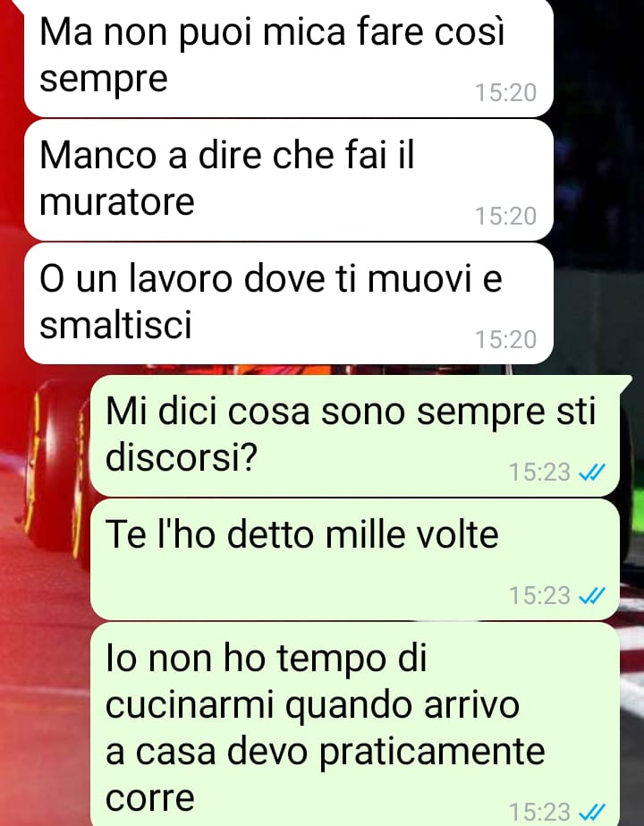Click 15:20 timestamp on "così sempre" message
Image resolution: width=644 pixels, height=826 pixels.
[506, 93]
